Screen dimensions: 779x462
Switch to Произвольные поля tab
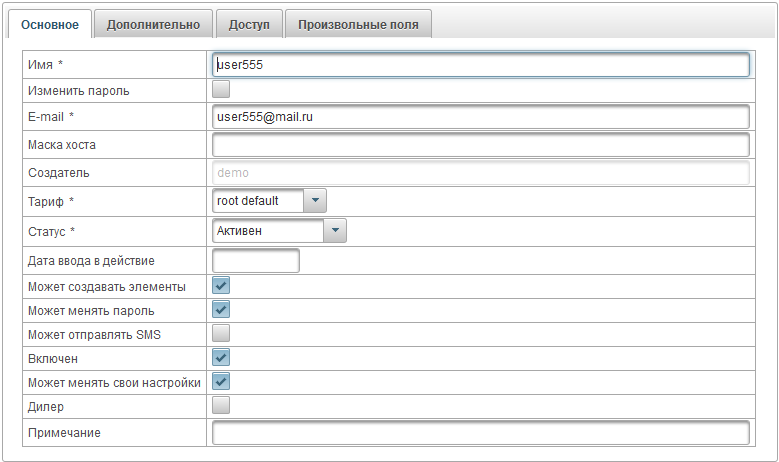tap(358, 25)
